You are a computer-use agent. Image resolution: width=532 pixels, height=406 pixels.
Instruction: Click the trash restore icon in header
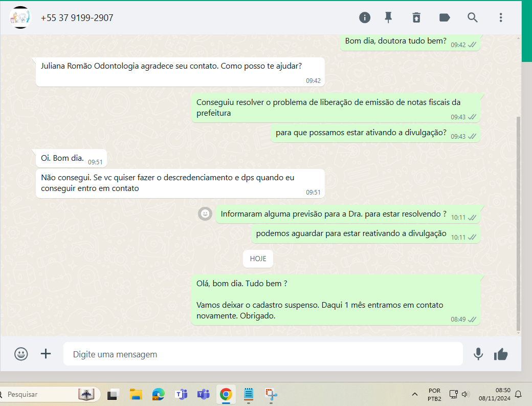pos(416,18)
